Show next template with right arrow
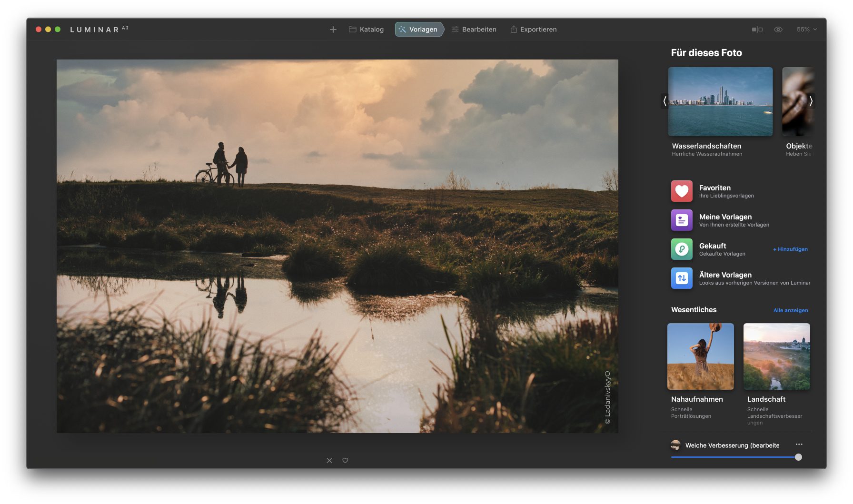853x504 pixels. 811,101
